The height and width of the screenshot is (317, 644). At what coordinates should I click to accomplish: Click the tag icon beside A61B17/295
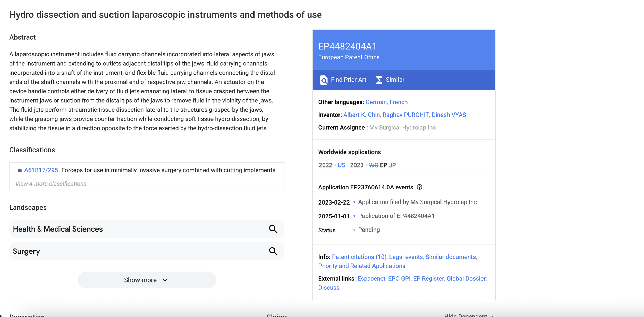coord(20,170)
